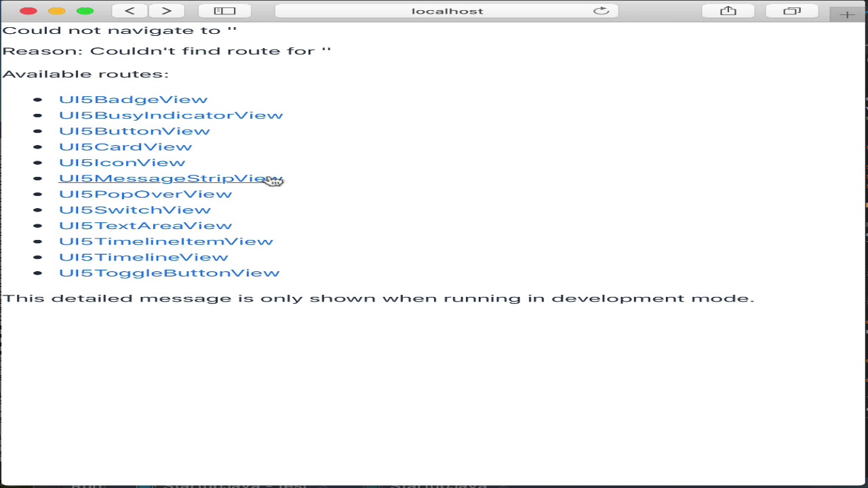Image resolution: width=868 pixels, height=488 pixels.
Task: Reload the localhost page
Action: [601, 11]
